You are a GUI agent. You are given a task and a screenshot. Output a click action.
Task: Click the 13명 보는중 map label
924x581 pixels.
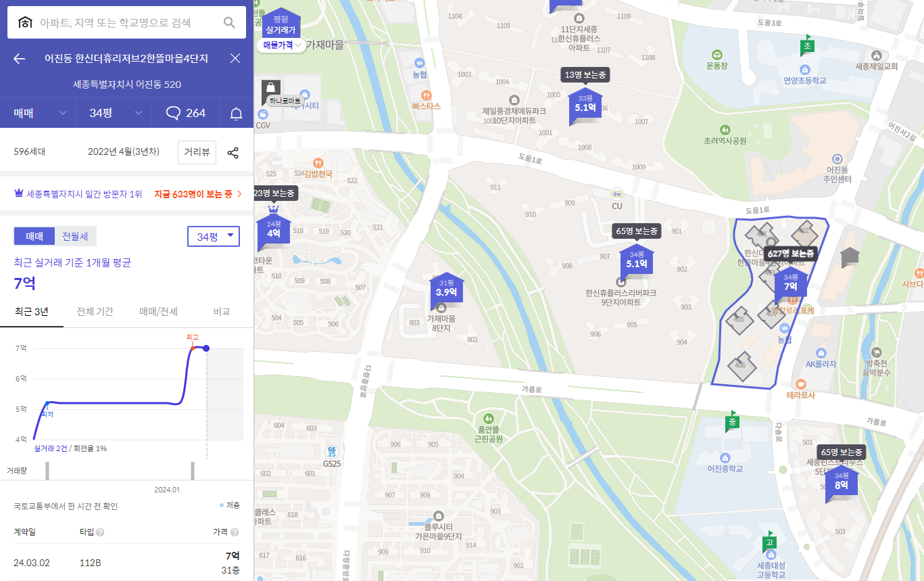pos(585,74)
